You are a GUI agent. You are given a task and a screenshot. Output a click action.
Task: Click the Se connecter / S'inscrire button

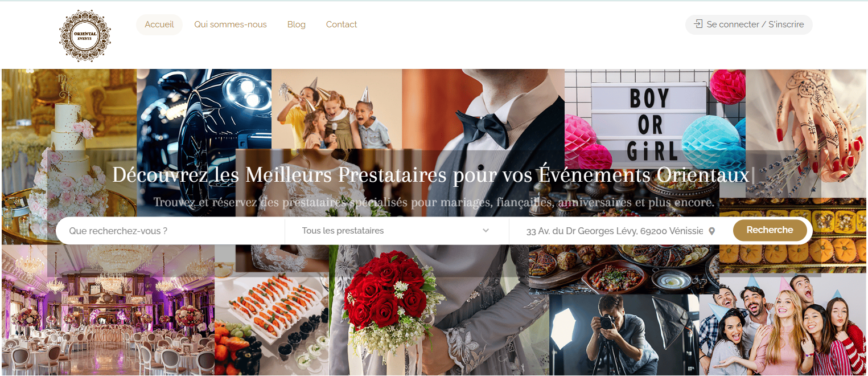748,24
